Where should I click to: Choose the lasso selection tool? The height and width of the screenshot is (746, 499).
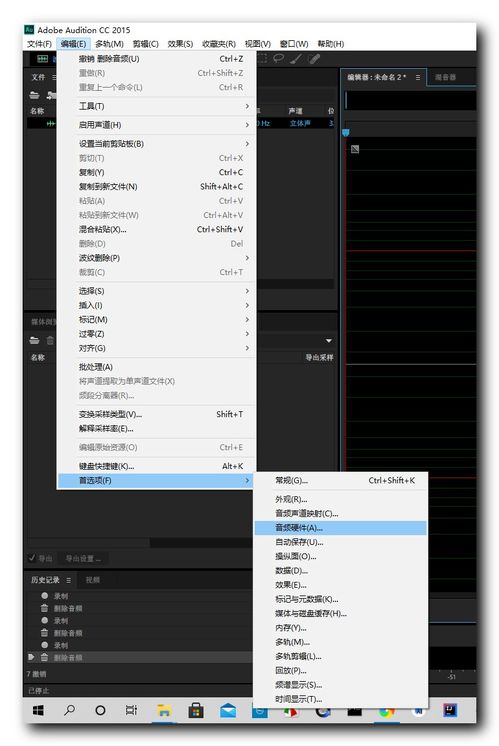(279, 59)
